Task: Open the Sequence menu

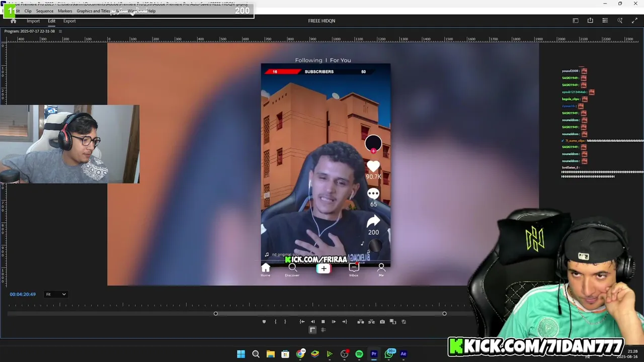Action: point(44,11)
